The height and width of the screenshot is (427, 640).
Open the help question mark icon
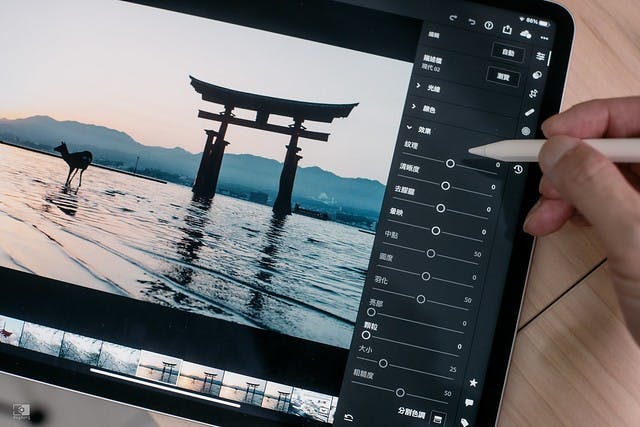[x=489, y=24]
